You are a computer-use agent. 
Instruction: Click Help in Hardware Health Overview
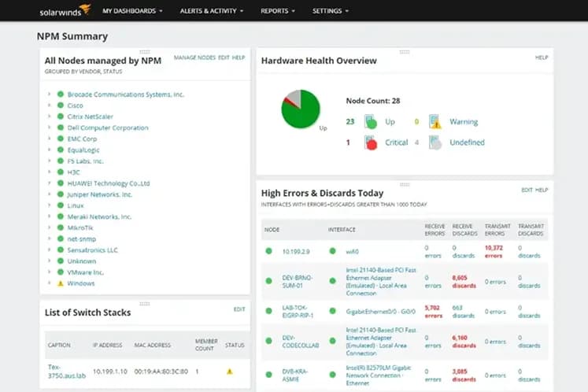coord(542,57)
